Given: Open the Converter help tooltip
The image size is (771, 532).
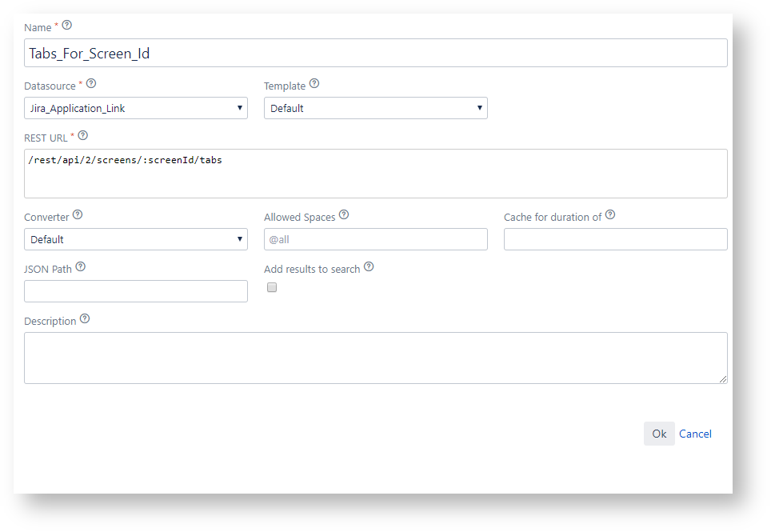Looking at the screenshot, I should 78,214.
